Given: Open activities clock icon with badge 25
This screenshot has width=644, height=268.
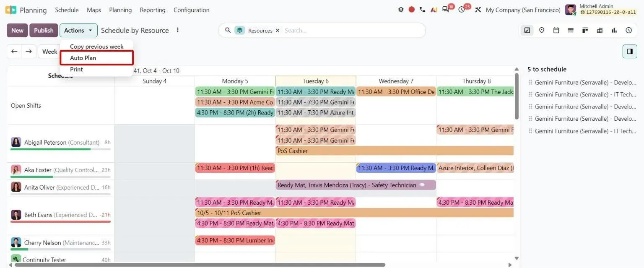Looking at the screenshot, I should point(462,10).
